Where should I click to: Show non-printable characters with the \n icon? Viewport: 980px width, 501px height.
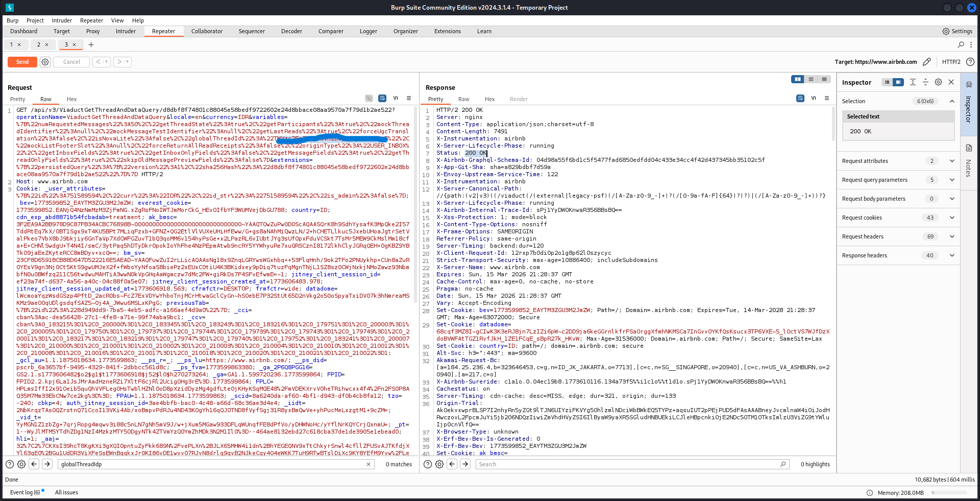(x=396, y=98)
